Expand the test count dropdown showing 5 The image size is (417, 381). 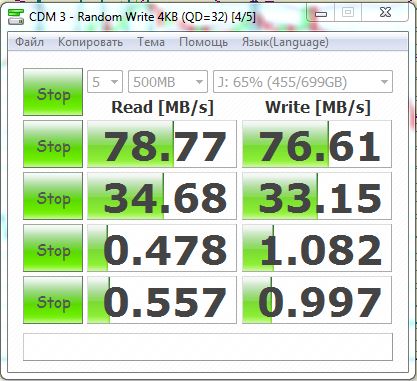(x=105, y=82)
